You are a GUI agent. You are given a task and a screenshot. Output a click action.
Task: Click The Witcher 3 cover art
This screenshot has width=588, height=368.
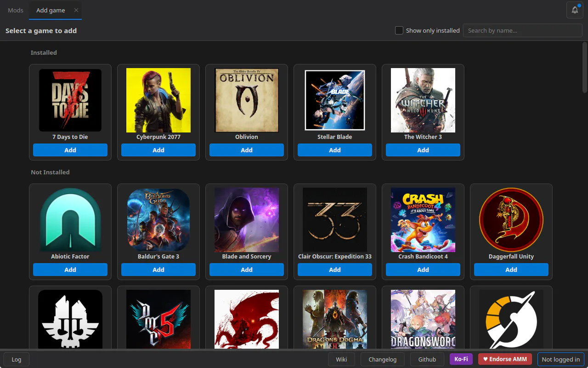(x=423, y=100)
